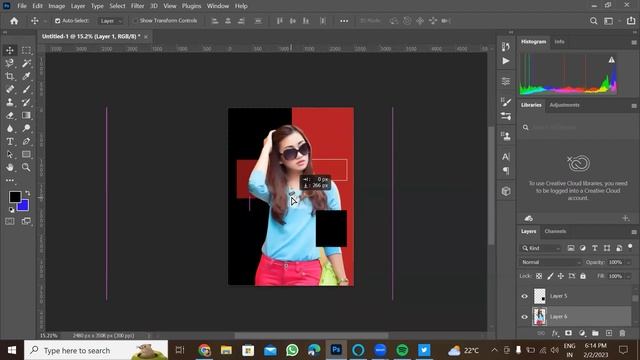Open the Auto-Select Layer dropdown

tap(110, 21)
